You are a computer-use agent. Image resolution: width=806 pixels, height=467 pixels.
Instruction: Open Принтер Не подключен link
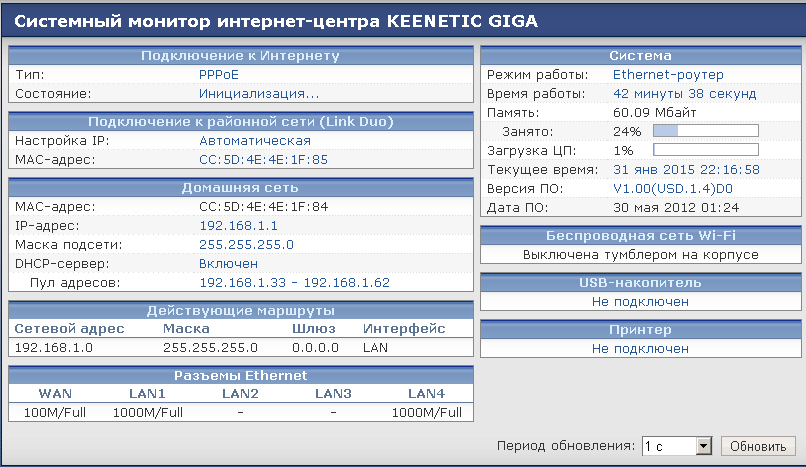coord(640,349)
